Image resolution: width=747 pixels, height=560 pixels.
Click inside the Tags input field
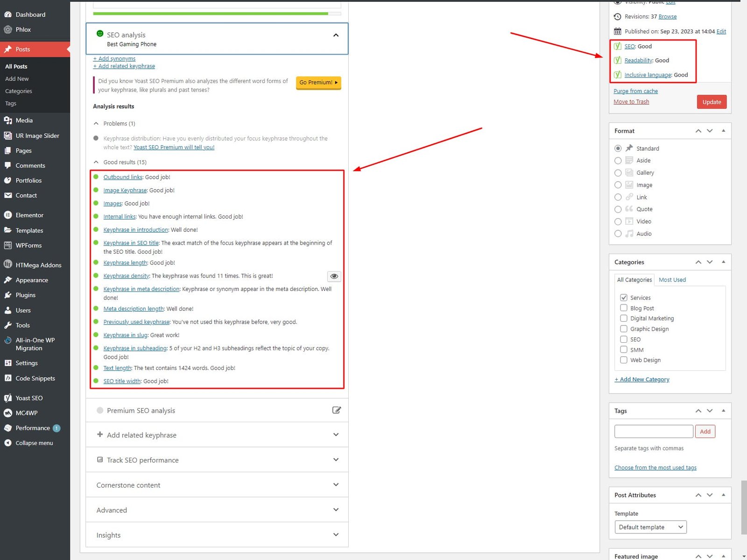click(x=654, y=431)
